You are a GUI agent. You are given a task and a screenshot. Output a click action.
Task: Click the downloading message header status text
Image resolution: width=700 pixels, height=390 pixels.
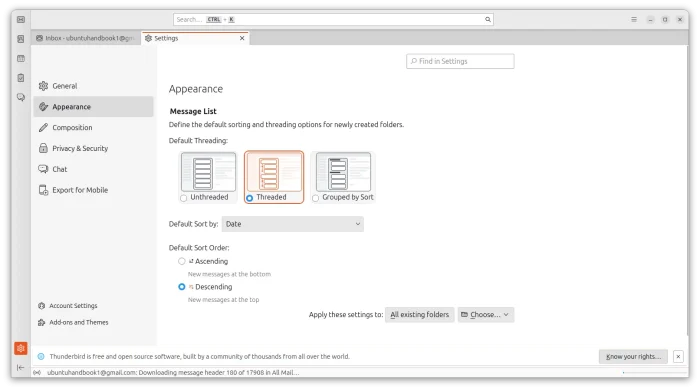[173, 373]
